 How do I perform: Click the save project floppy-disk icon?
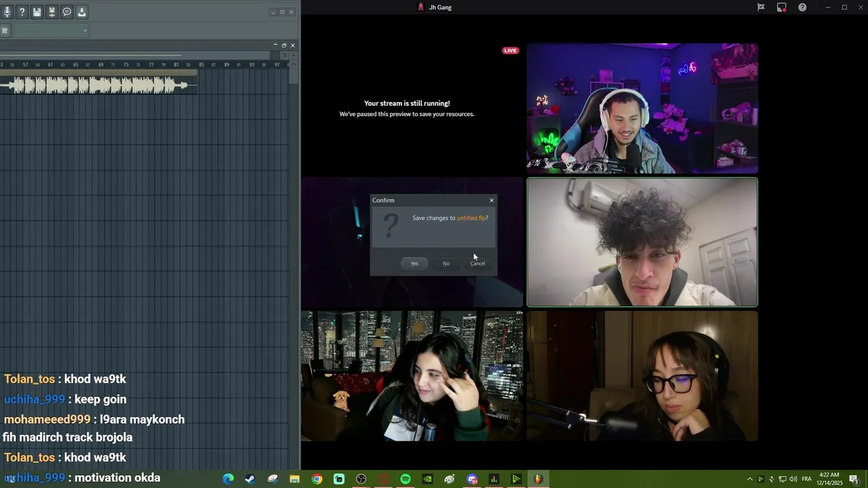coord(37,12)
